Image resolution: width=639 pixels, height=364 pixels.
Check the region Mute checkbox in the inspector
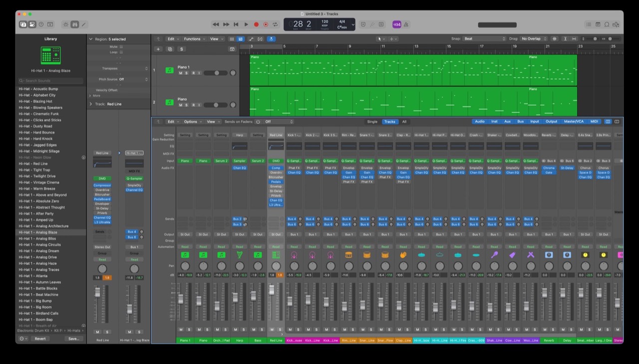click(121, 46)
